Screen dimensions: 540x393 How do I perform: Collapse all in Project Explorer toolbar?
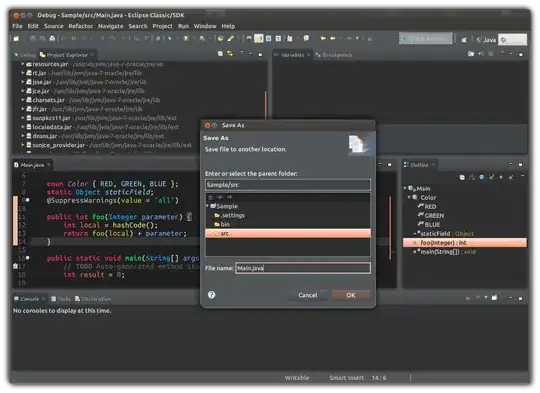pyautogui.click(x=220, y=54)
